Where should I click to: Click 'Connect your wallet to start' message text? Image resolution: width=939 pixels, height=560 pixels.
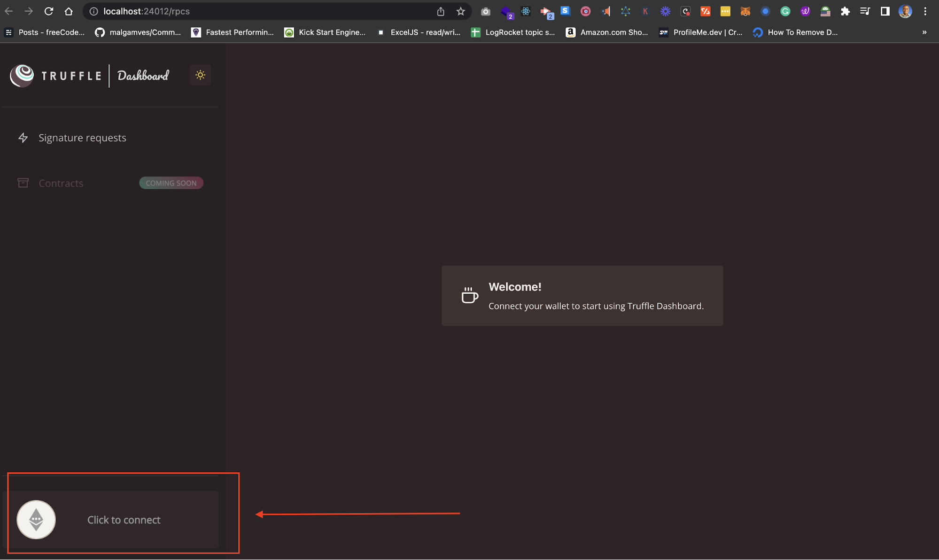point(596,306)
